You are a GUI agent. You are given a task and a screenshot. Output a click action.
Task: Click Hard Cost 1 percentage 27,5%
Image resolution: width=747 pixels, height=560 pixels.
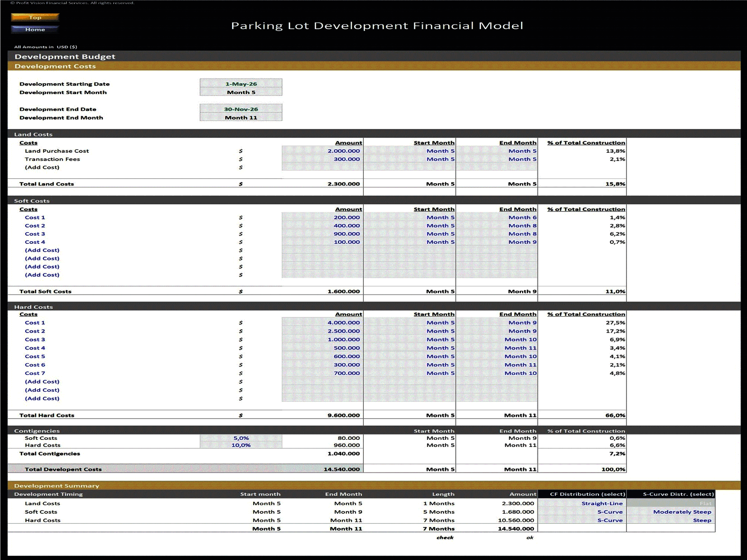pos(615,322)
